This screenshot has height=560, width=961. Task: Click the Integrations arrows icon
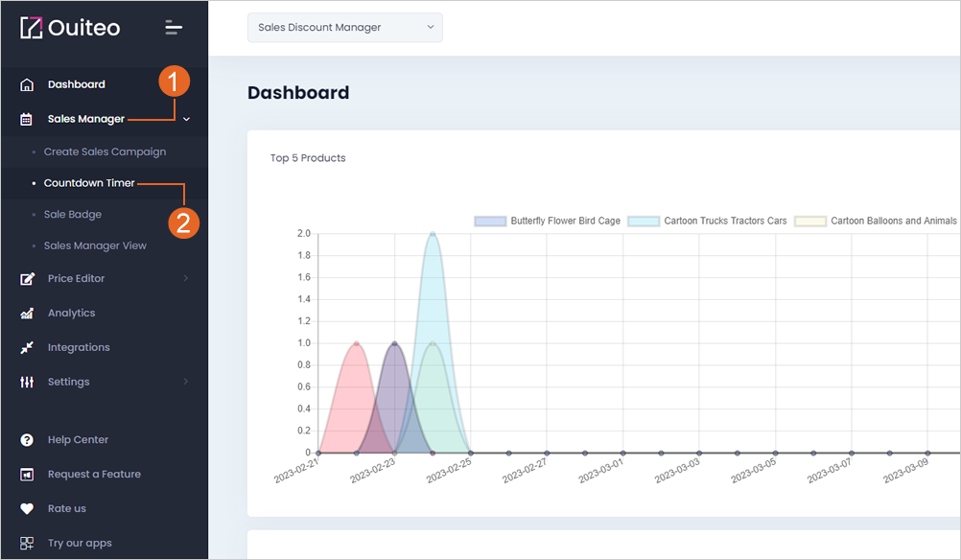(x=26, y=347)
